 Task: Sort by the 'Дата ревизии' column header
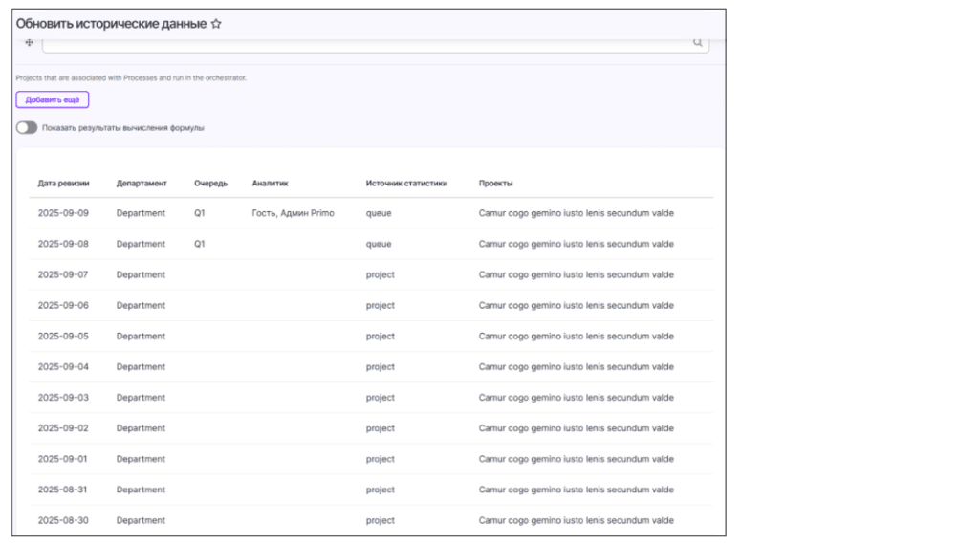(x=63, y=183)
